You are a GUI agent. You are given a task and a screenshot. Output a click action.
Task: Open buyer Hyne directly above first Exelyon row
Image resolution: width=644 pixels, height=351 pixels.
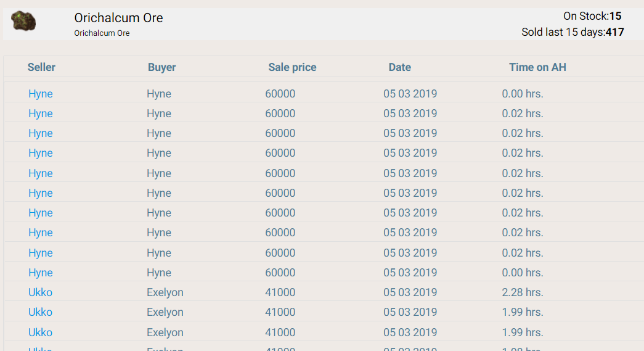coord(159,273)
